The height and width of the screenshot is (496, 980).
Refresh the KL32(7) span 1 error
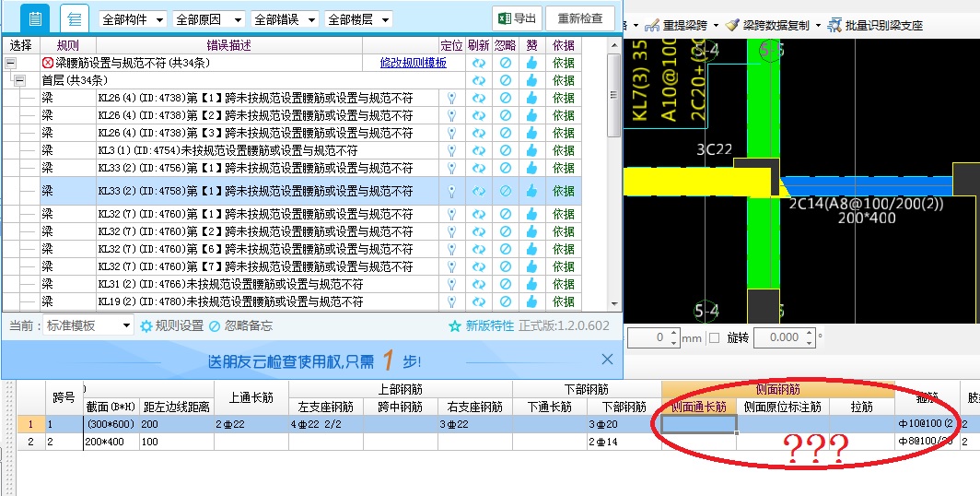479,214
